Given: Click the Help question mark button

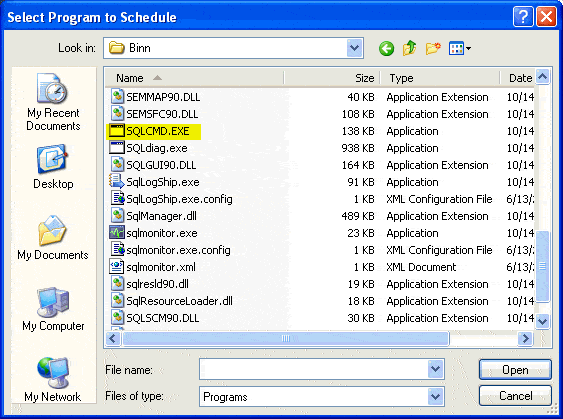Looking at the screenshot, I should coord(523,17).
